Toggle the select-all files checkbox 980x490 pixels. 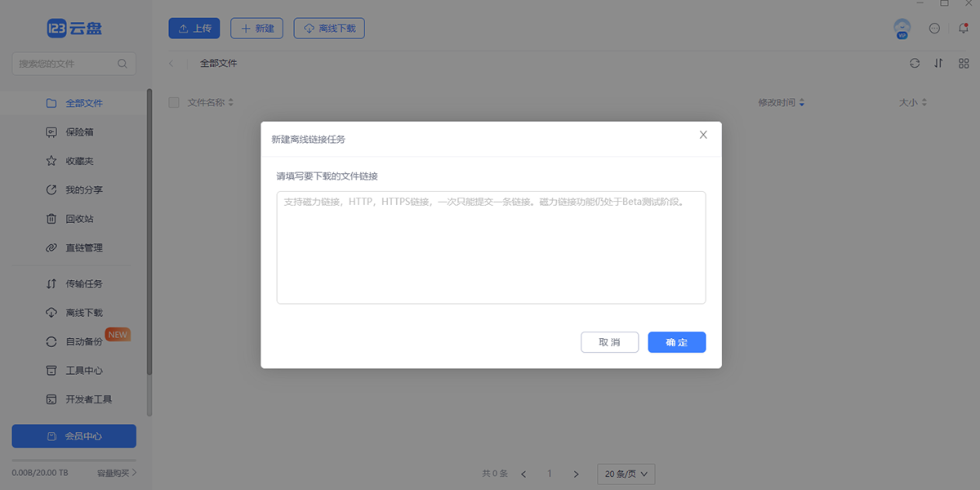coord(173,102)
